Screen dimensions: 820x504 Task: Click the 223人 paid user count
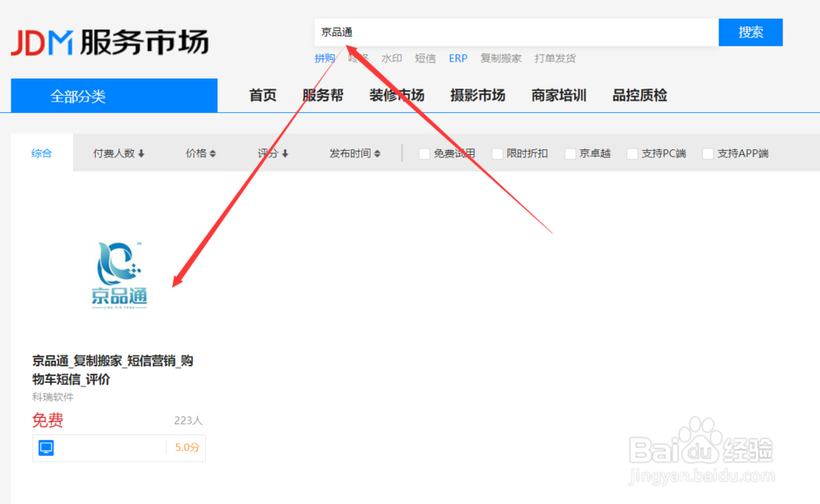coord(189,420)
